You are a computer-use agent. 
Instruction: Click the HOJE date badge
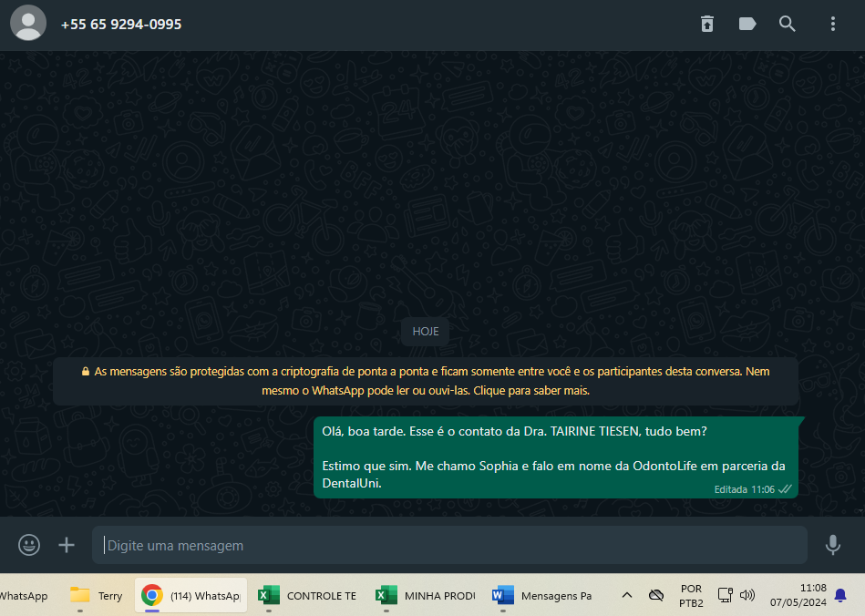pyautogui.click(x=426, y=332)
